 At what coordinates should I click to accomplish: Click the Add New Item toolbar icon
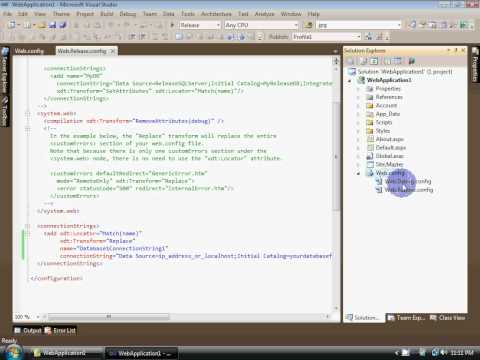27,25
